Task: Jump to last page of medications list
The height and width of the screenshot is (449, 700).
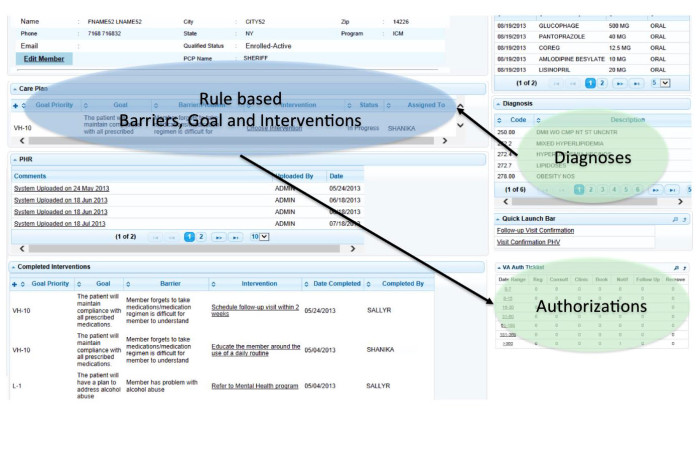Action: [x=637, y=83]
